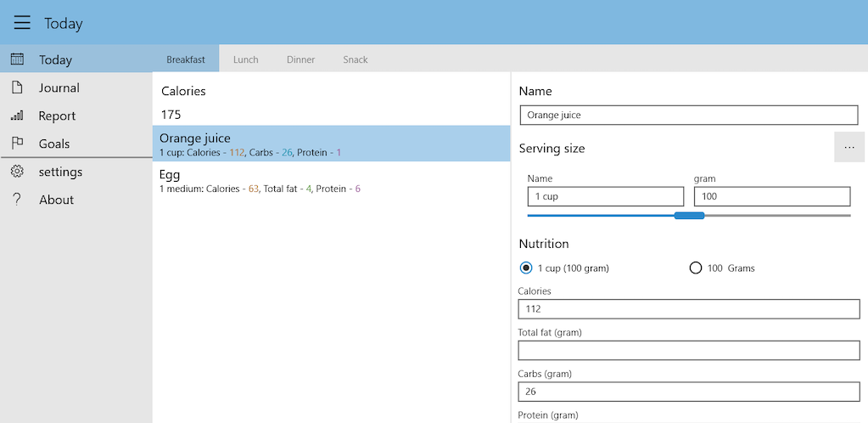The image size is (868, 423).
Task: Click the About question mark icon
Action: (17, 200)
